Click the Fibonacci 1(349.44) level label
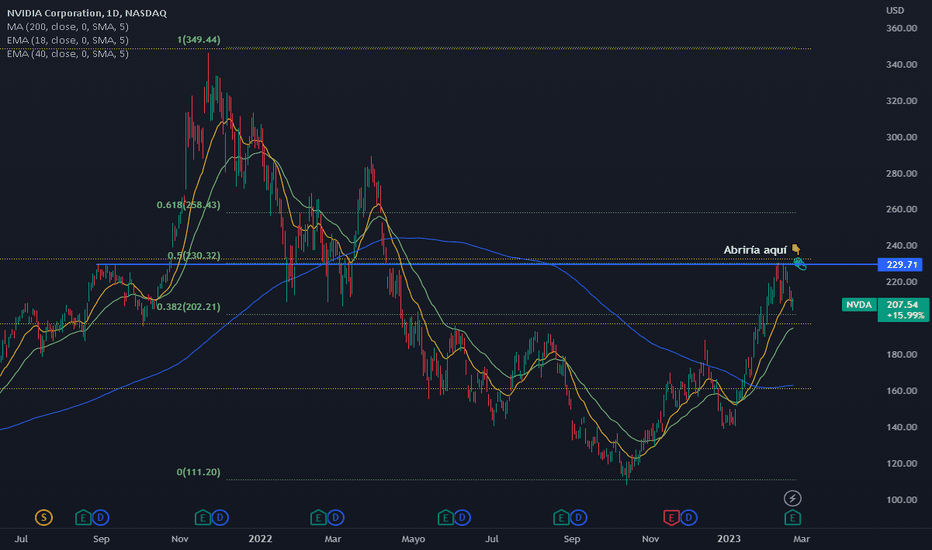The image size is (932, 550). (x=199, y=40)
